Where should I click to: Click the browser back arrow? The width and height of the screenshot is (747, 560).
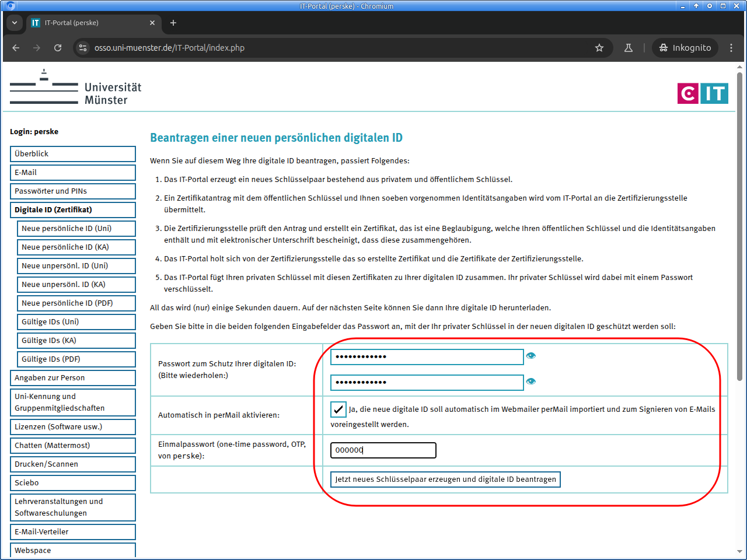pos(16,48)
